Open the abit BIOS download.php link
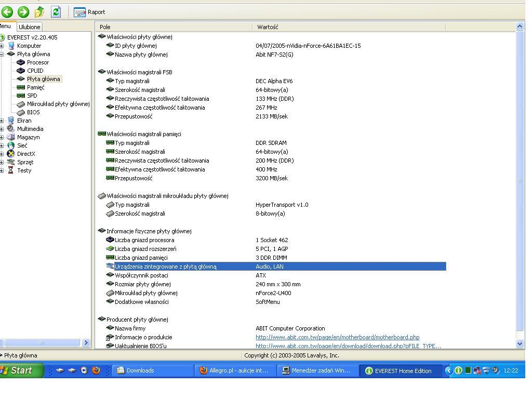Viewport: 532px width, 399px height. (348, 346)
